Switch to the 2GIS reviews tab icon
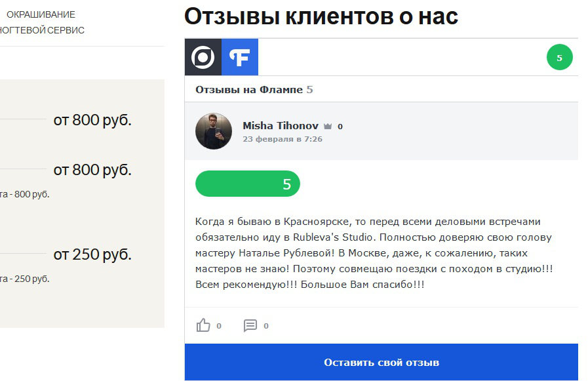 click(x=203, y=58)
